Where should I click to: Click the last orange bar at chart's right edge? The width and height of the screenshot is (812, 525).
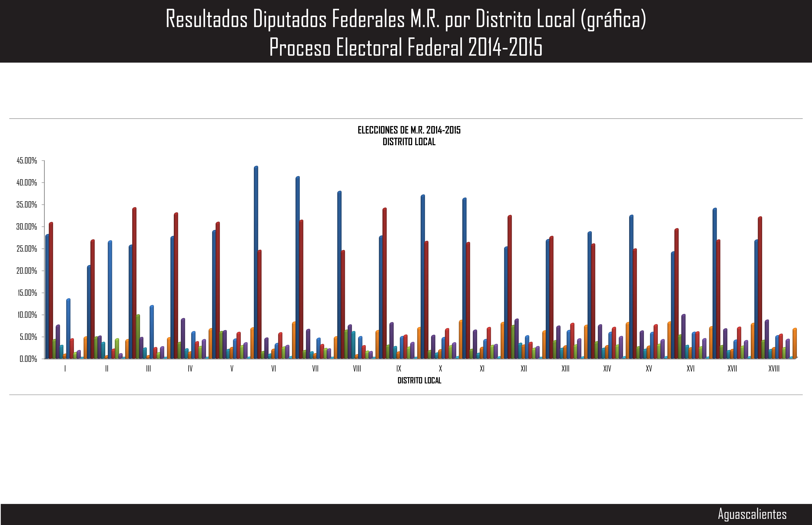pos(795,343)
